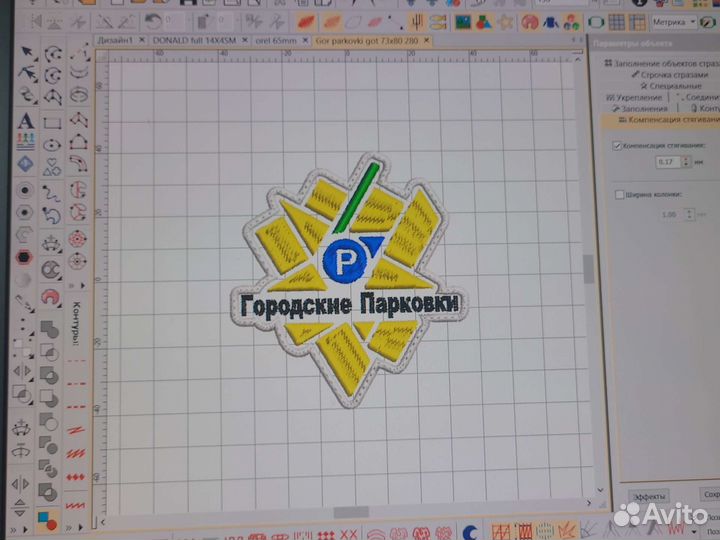Toggle TrueView red stitch display
Image resolution: width=720 pixels, height=540 pixels.
point(306,22)
